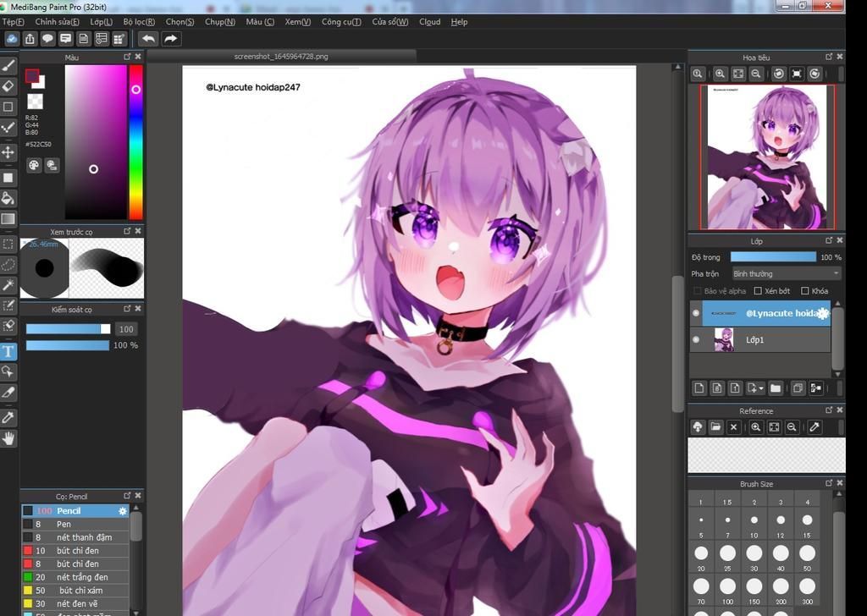Open the Pha trộn blend mode dropdown
Viewport: 867px width, 616px height.
coord(787,273)
